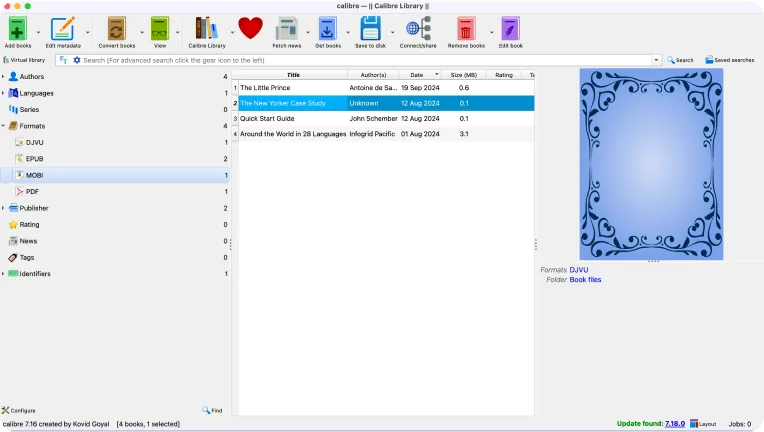
Task: Open Remove books dropdown arrow
Action: (x=492, y=33)
